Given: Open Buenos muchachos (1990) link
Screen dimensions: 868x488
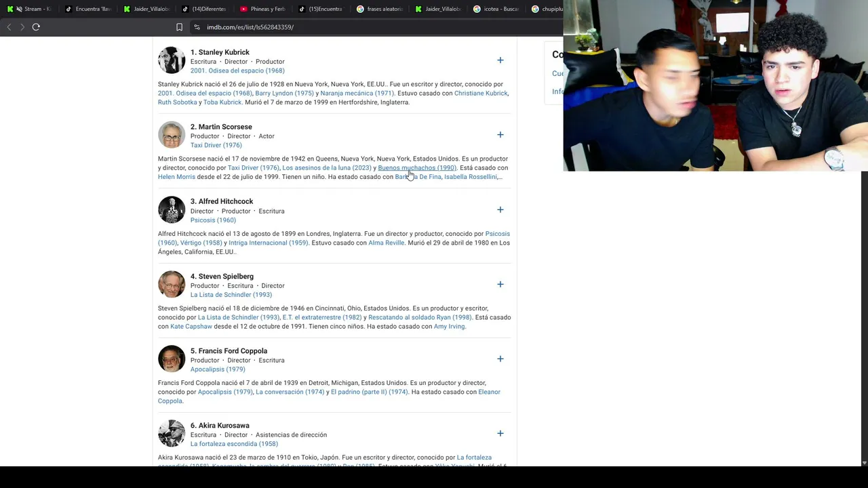Looking at the screenshot, I should 417,168.
